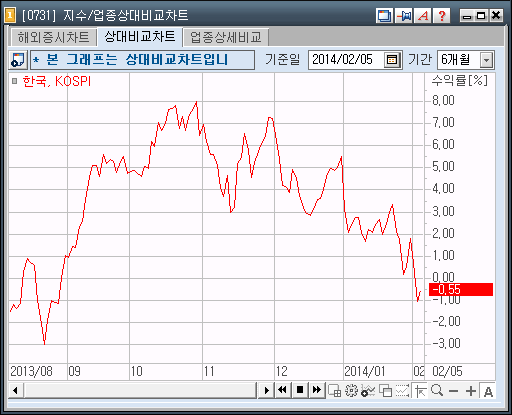Switch to the 업종상세비교 tab
The image size is (512, 415).
click(x=226, y=37)
